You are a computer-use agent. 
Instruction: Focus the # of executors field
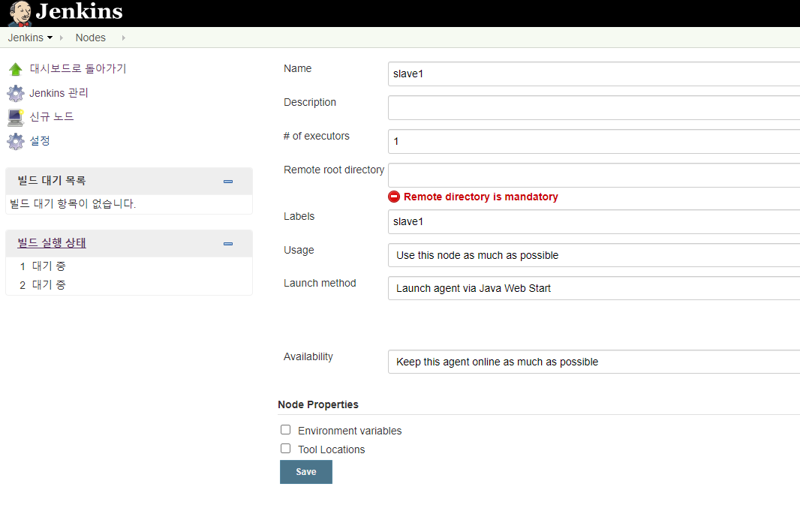coord(594,141)
